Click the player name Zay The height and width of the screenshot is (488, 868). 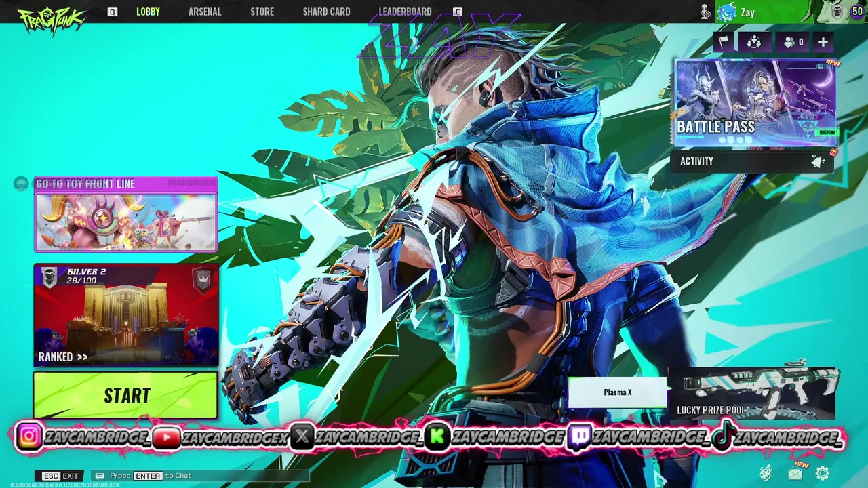tap(748, 12)
